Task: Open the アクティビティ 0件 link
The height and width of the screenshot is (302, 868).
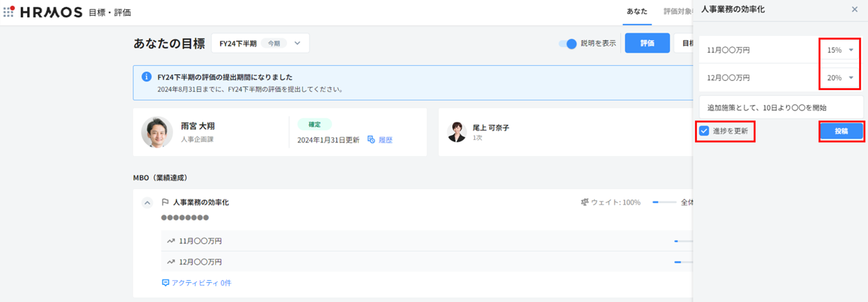Action: 201,283
